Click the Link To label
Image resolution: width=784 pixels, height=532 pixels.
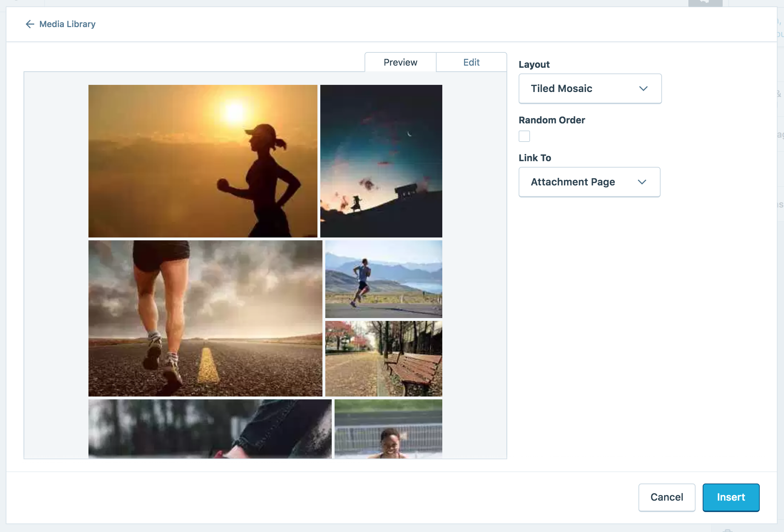pyautogui.click(x=535, y=158)
